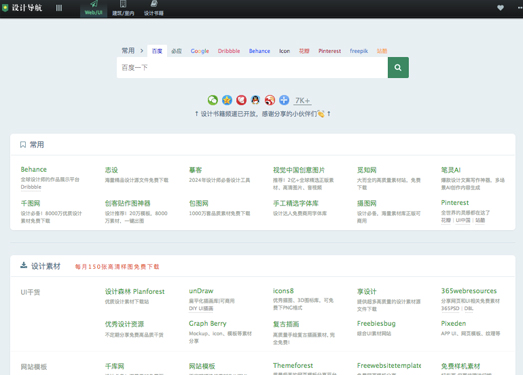Open the Web/UI navigation tab

pyautogui.click(x=93, y=8)
